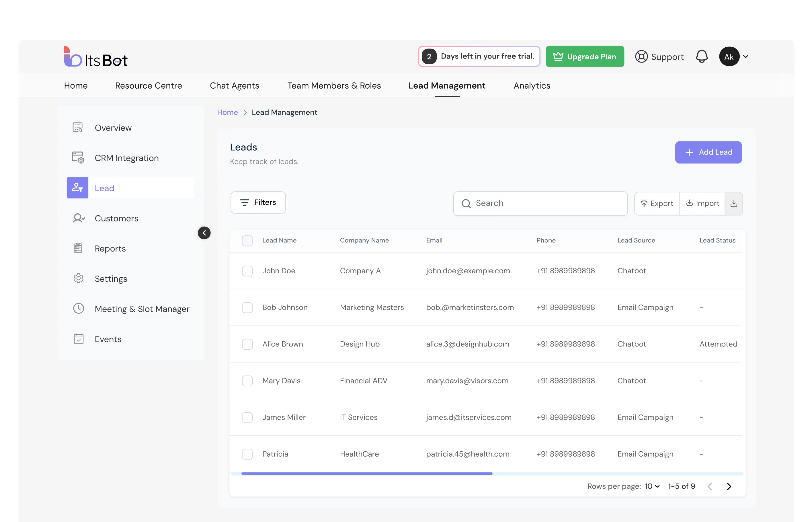Open the notifications bell
This screenshot has width=812, height=522.
click(x=702, y=57)
